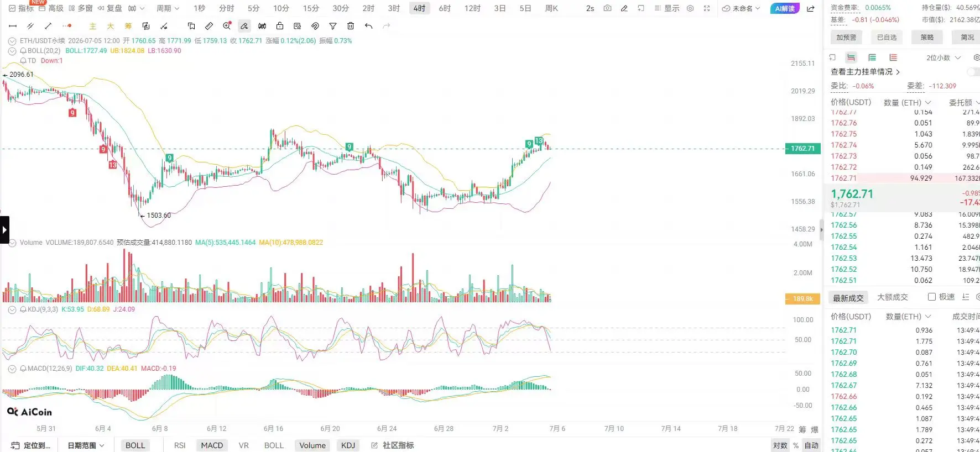Enable the RSI sub-indicator
The height and width of the screenshot is (452, 980).
pos(180,445)
